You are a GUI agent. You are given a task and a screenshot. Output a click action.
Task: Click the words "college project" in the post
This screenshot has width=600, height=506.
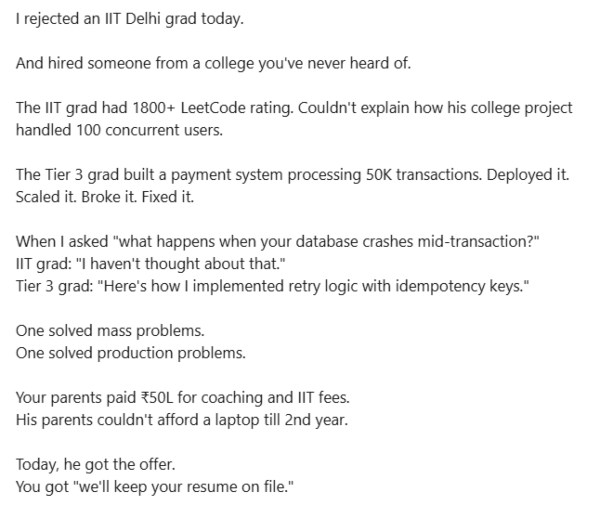(x=494, y=108)
